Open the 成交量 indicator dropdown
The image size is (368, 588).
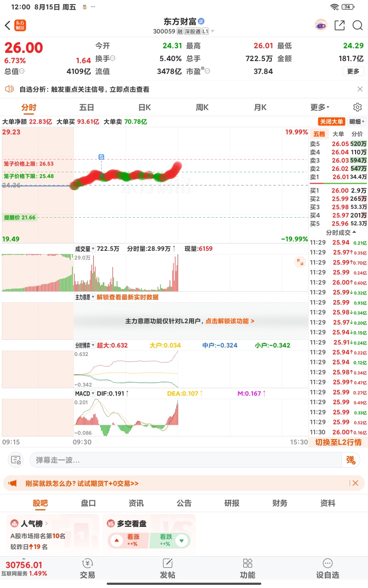pos(85,249)
